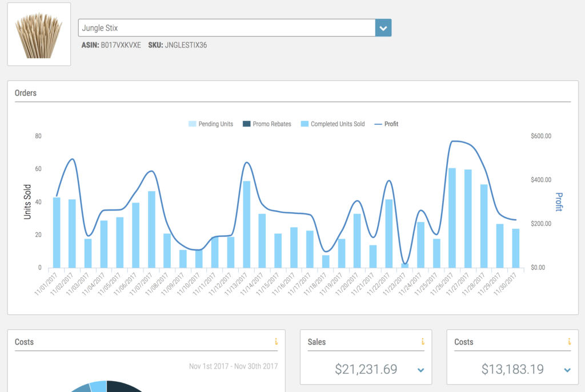Open the Jungle Stix product dropdown arrow
The width and height of the screenshot is (585, 392).
click(383, 27)
